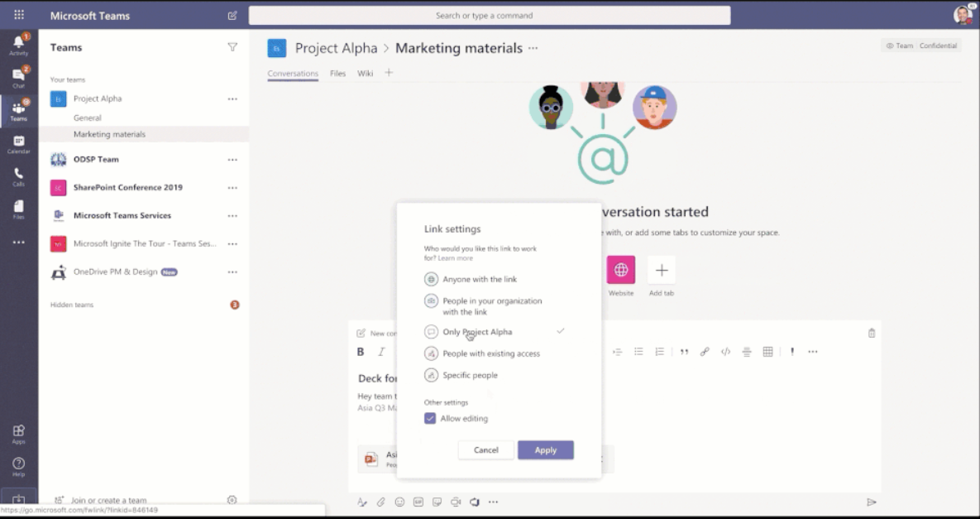Select the Specific people option
The height and width of the screenshot is (519, 980).
coord(470,375)
